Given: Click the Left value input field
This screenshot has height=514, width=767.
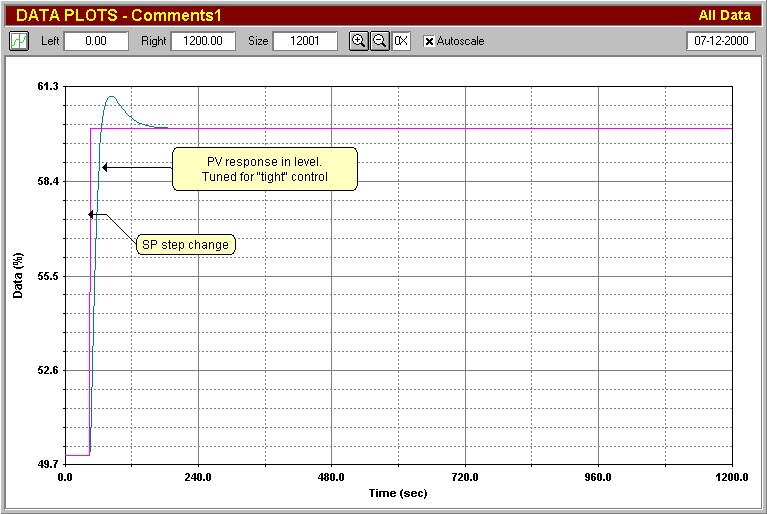Looking at the screenshot, I should coord(96,41).
